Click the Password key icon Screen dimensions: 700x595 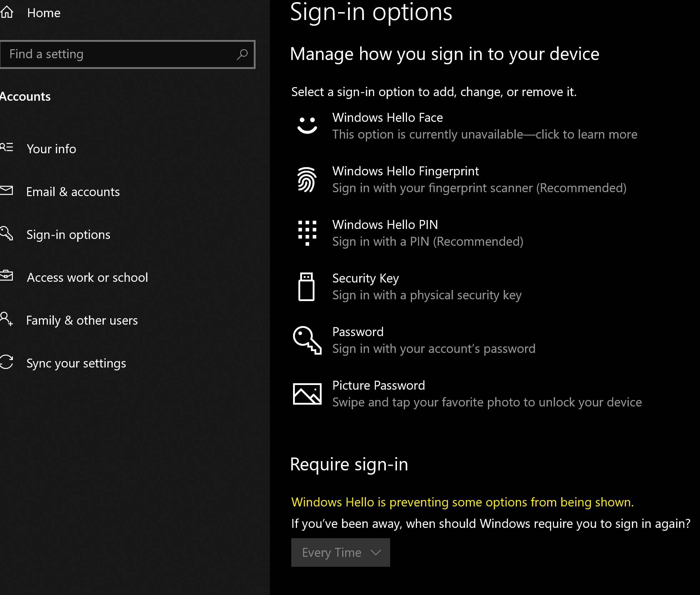click(307, 340)
